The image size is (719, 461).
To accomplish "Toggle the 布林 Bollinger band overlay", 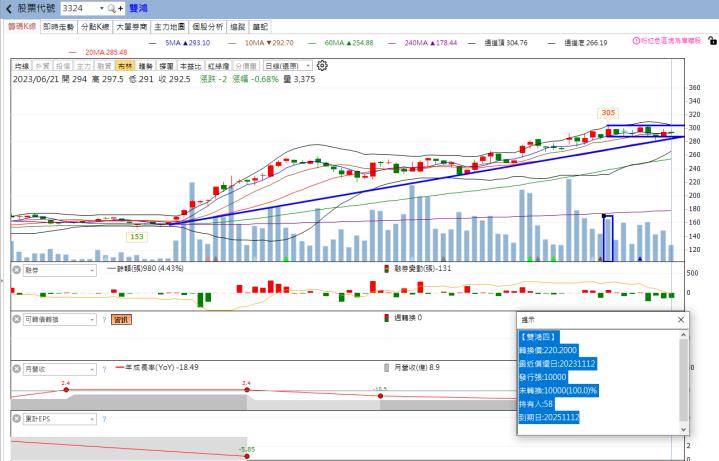I will pos(124,65).
